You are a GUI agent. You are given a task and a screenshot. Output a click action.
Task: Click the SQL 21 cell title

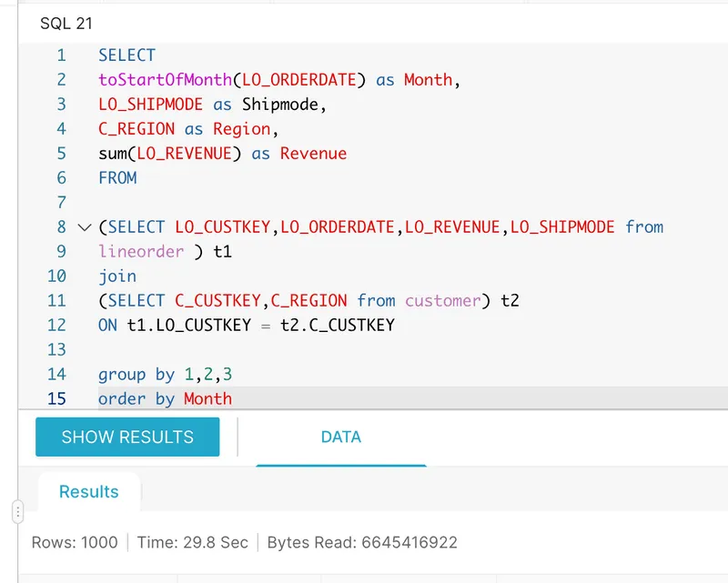click(x=66, y=24)
